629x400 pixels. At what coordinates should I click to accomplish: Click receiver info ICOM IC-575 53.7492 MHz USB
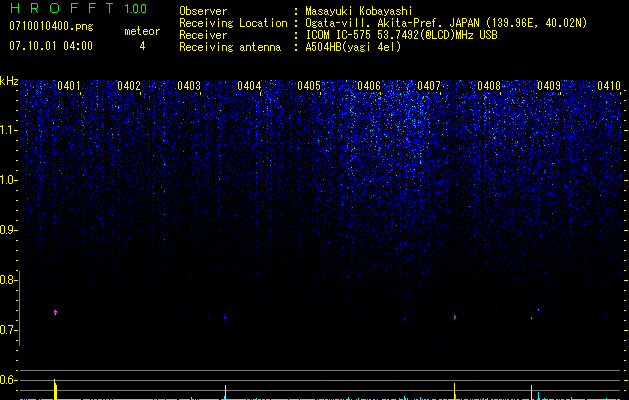tap(401, 35)
